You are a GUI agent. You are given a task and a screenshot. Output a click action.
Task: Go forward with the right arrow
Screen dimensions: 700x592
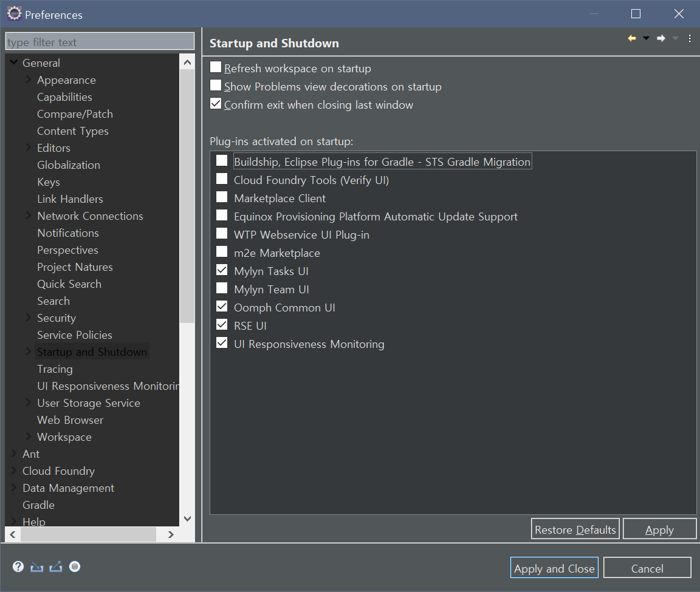pos(661,38)
